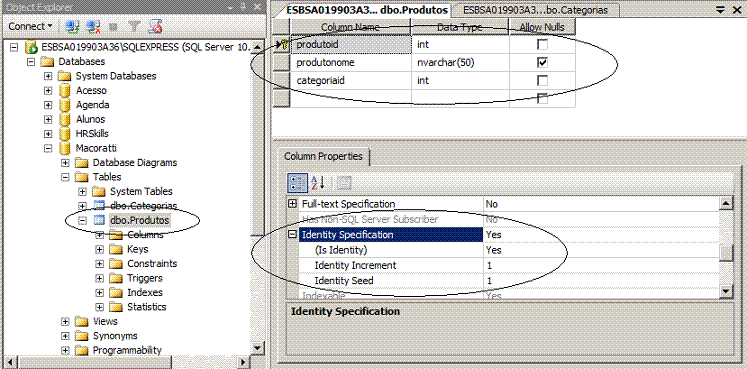Viewport: 747px width, 369px height.
Task: Toggle Allow Nulls checkbox for categoriaid
Action: tap(542, 80)
